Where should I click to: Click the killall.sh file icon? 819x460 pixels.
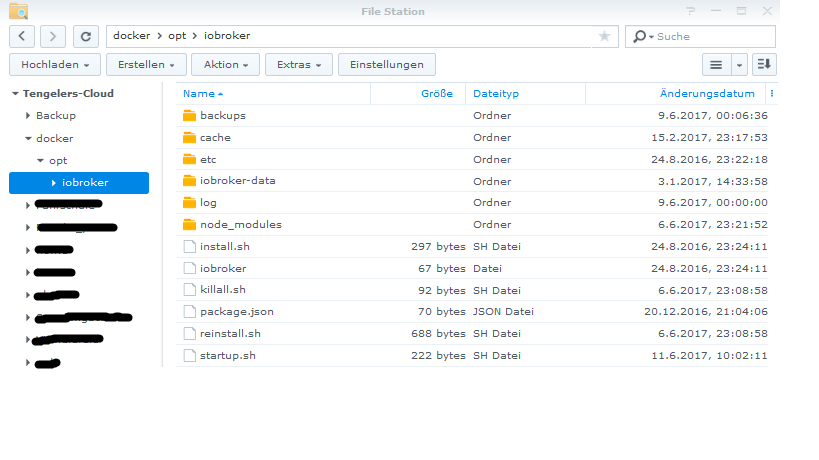(190, 290)
